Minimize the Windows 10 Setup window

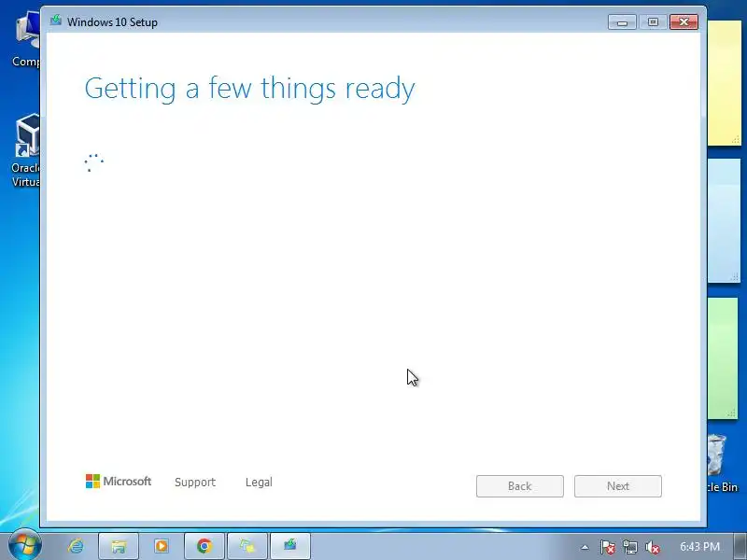click(622, 21)
